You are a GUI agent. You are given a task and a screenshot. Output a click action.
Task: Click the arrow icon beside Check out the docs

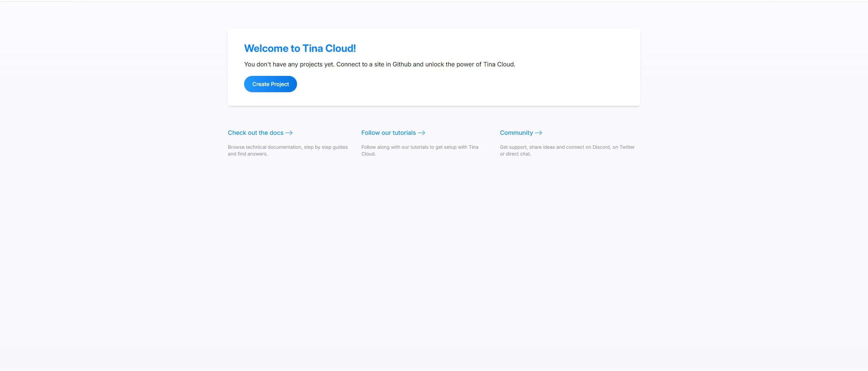coord(289,133)
